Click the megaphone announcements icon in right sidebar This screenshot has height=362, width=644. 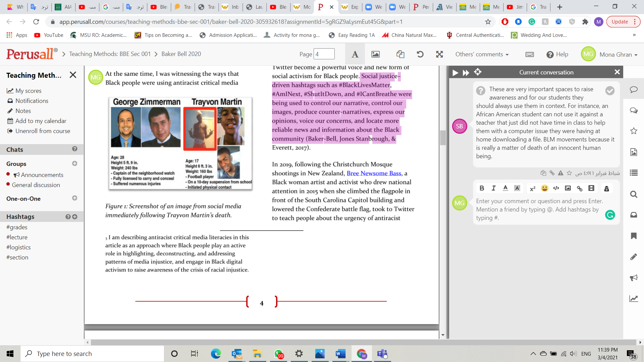coord(634,278)
